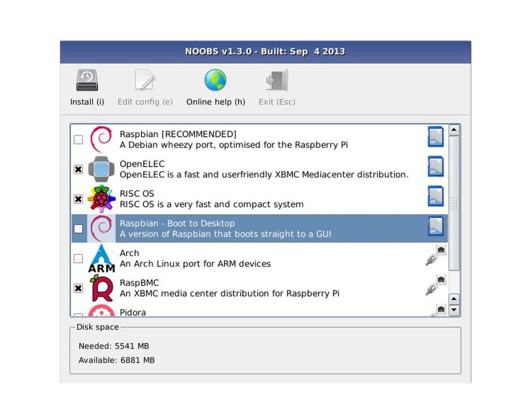Click the 'Disk space' group label
This screenshot has height=417, width=532.
[x=98, y=327]
